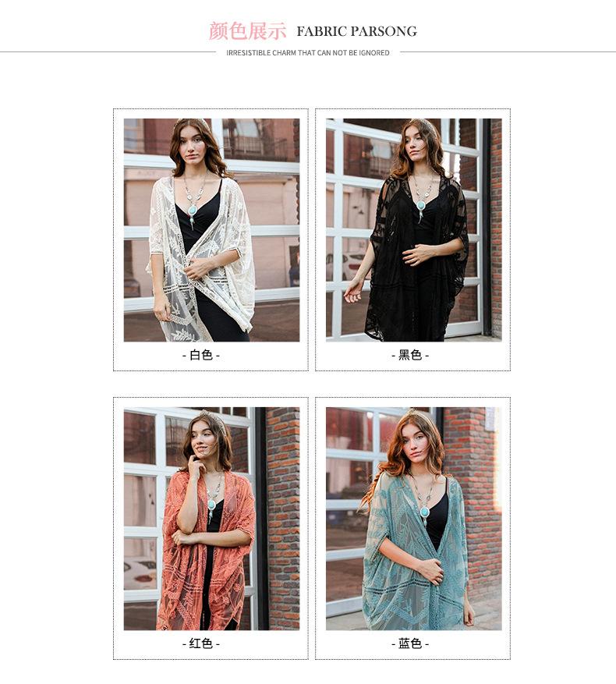The image size is (616, 684).
Task: Click the white car in red photo
Action: (x=140, y=572)
